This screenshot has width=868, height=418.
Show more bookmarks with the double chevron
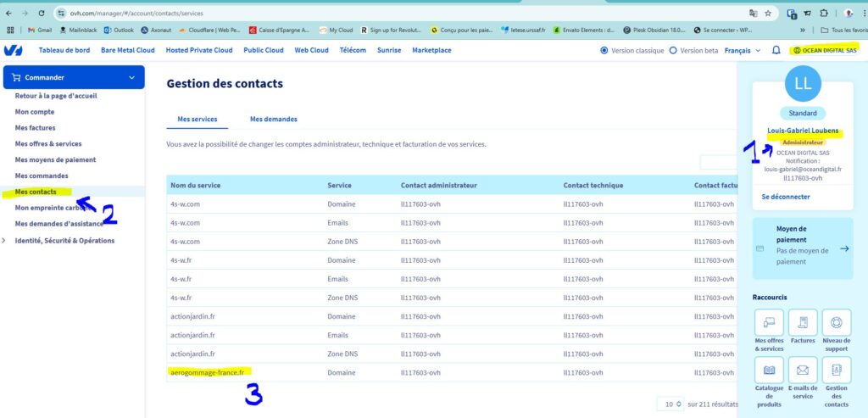point(803,30)
